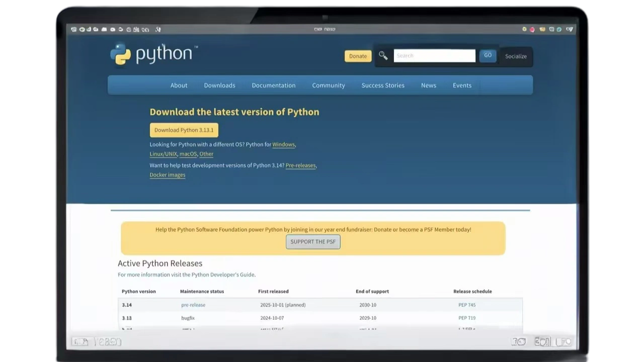Focus the Search input field
Image resolution: width=644 pixels, height=362 pixels.
434,56
